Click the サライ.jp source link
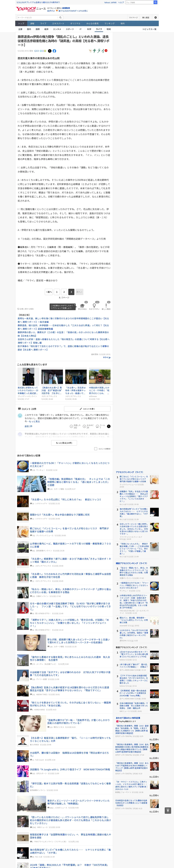This screenshot has height=868, width=174. [x=106, y=357]
